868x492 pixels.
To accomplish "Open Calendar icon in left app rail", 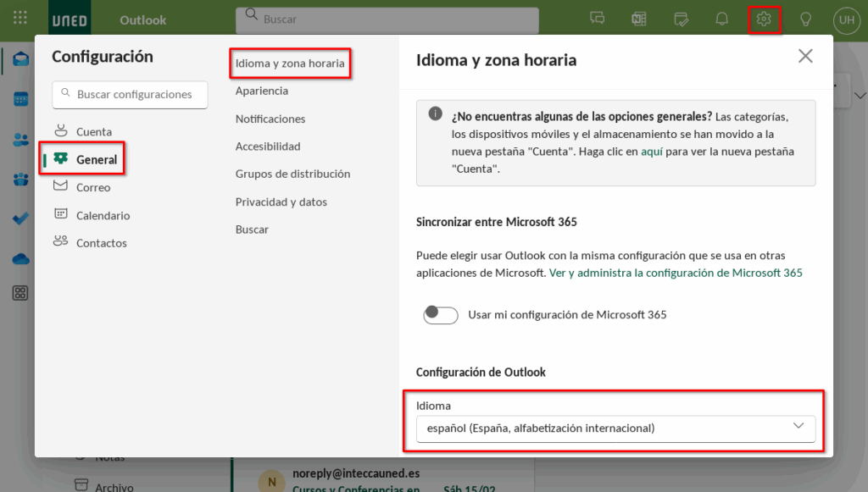I will tap(20, 99).
